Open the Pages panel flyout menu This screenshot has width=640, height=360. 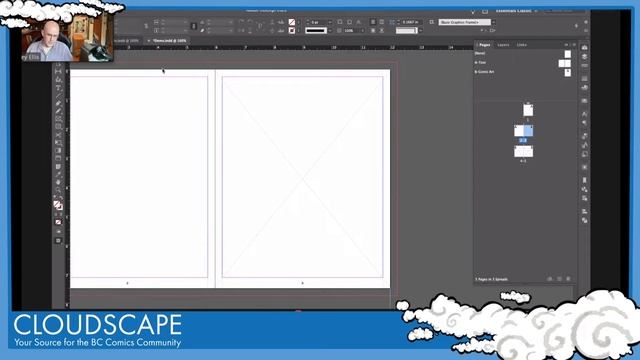pyautogui.click(x=574, y=45)
